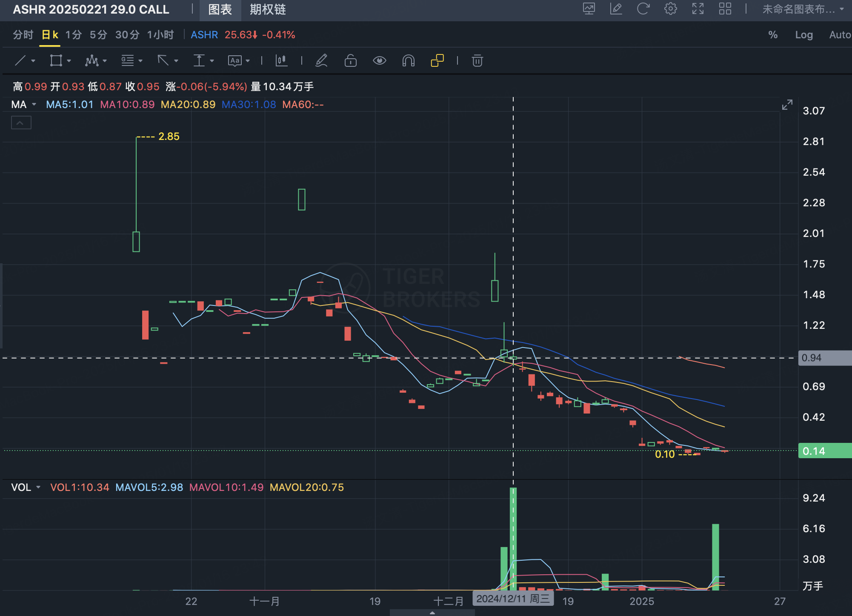Open the line drawing tool dropdown arrow
The height and width of the screenshot is (616, 852).
pos(33,61)
